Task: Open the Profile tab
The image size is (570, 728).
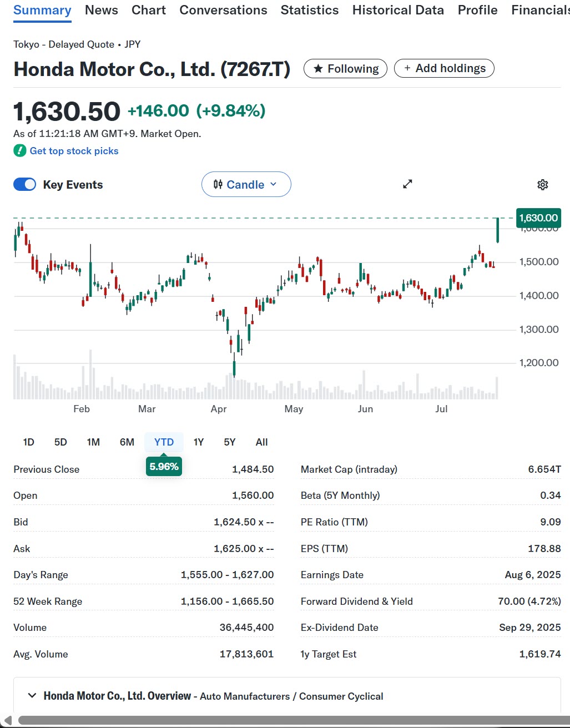Action: point(477,10)
